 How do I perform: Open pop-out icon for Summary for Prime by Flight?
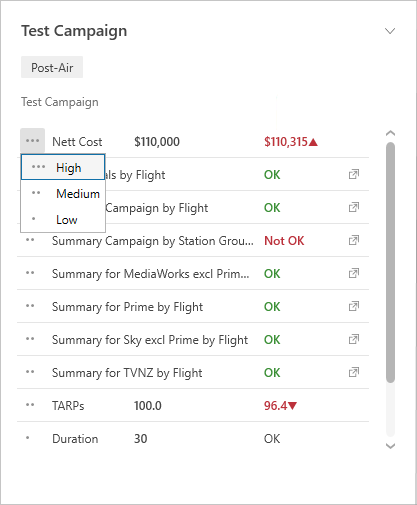354,306
